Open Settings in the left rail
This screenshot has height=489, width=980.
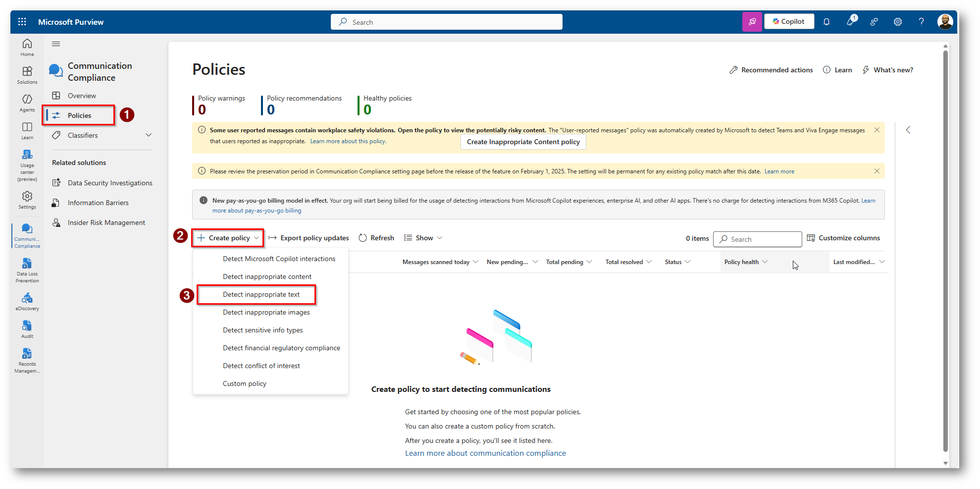27,200
